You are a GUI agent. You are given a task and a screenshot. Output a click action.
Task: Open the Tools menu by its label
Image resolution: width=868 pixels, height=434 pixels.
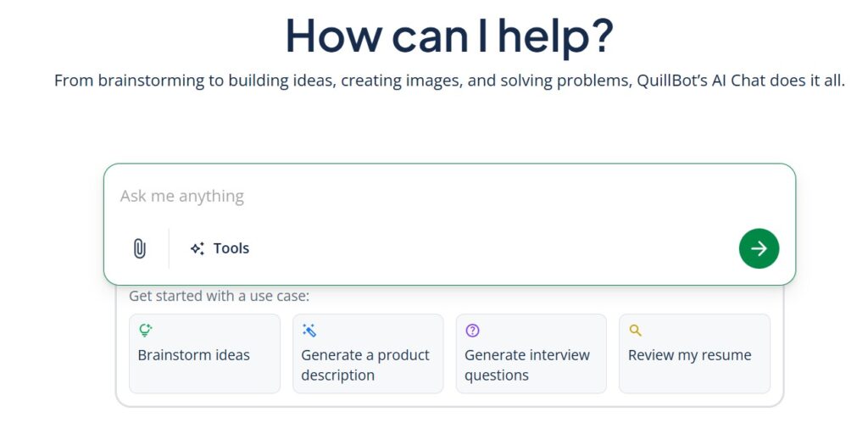[231, 248]
